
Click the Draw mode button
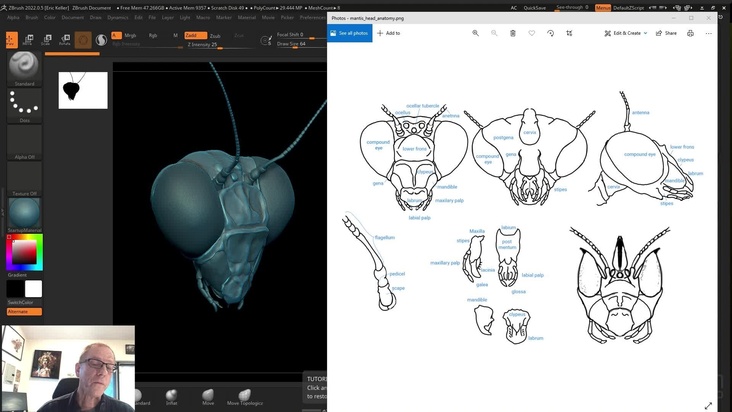click(x=10, y=40)
